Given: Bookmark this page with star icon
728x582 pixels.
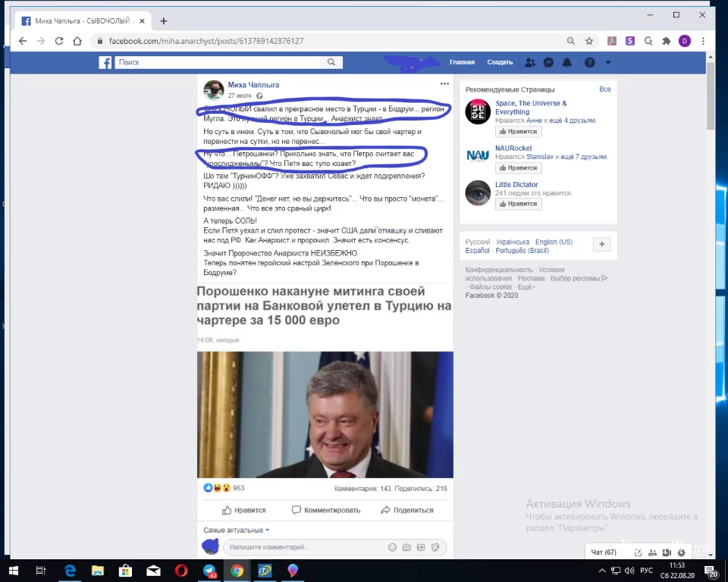Looking at the screenshot, I should click(589, 41).
